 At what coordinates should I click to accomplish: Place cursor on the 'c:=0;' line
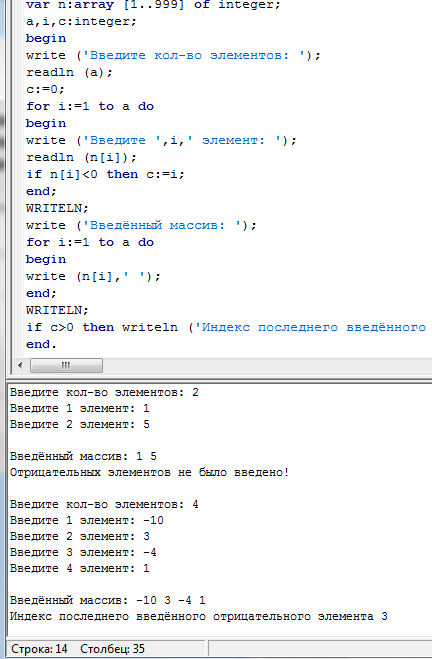(x=45, y=89)
